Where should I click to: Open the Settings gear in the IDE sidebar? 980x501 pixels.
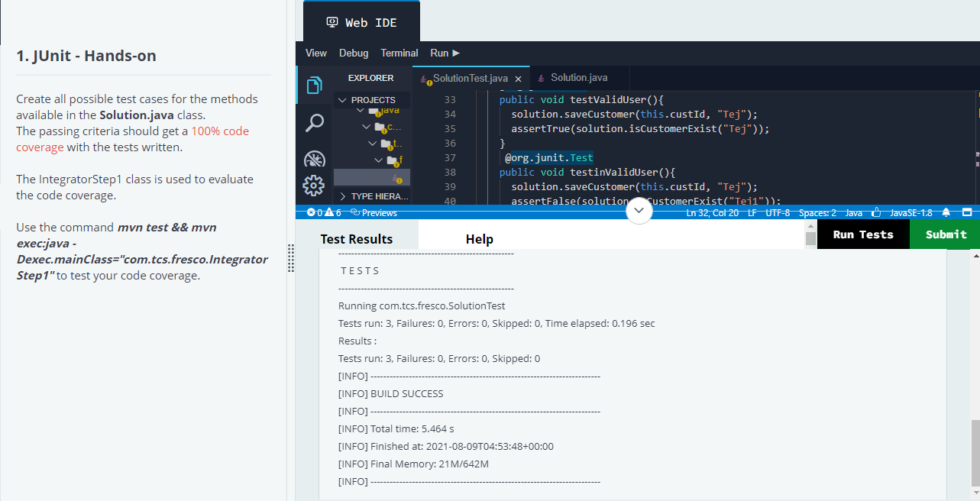click(313, 186)
